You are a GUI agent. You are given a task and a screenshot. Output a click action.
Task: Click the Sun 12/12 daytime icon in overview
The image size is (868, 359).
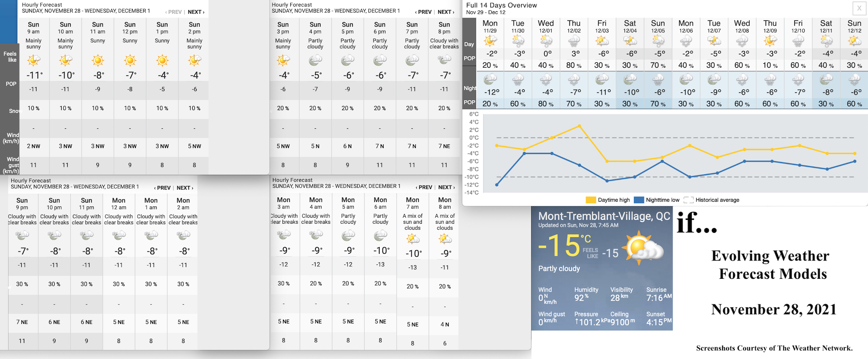855,41
